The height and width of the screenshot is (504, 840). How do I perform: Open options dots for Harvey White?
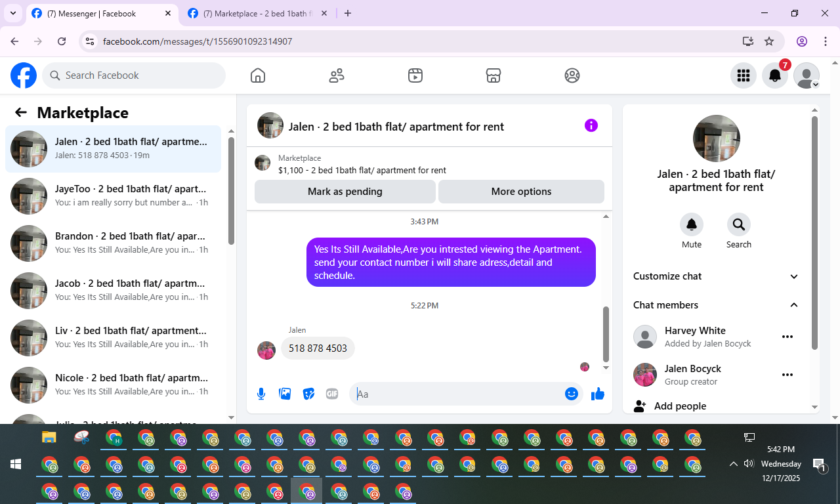tap(787, 337)
